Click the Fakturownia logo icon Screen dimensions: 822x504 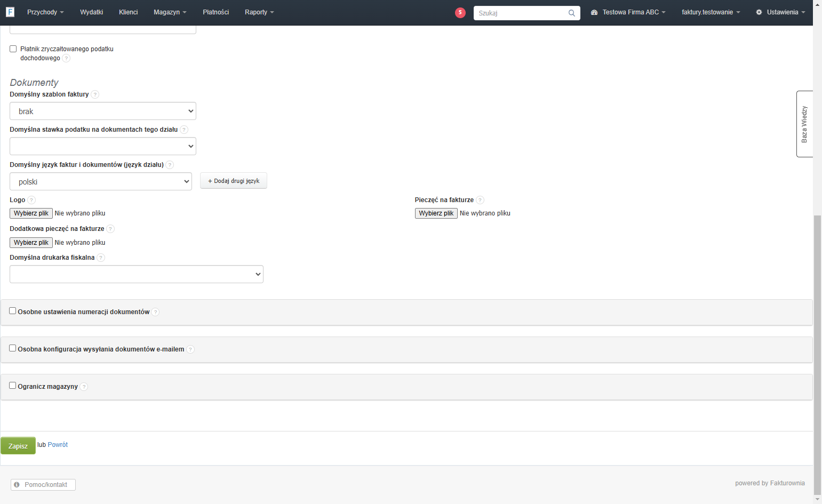(10, 12)
